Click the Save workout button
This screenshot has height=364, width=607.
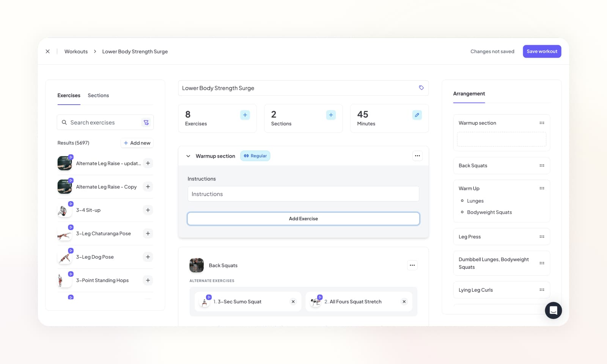(542, 52)
